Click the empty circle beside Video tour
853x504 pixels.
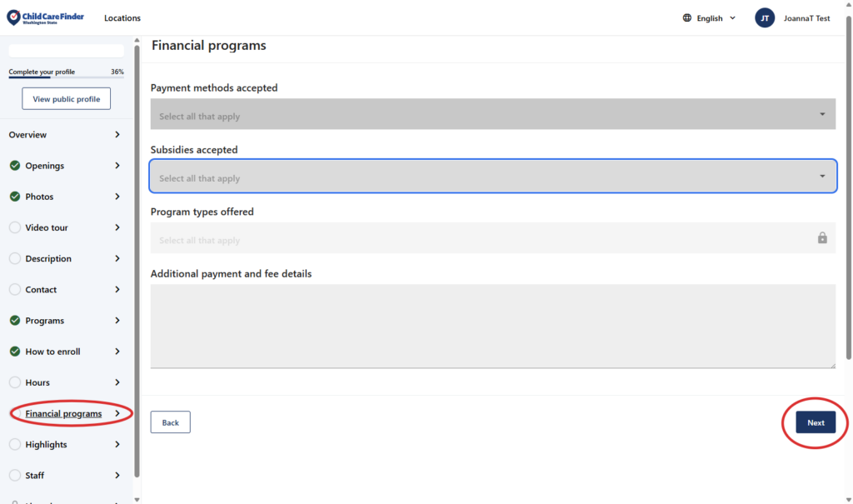coord(15,227)
